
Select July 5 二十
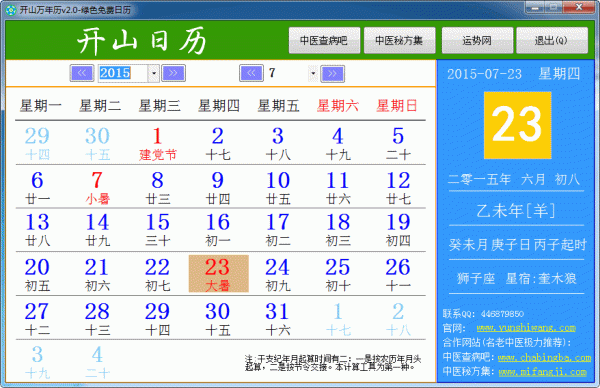coord(398,143)
